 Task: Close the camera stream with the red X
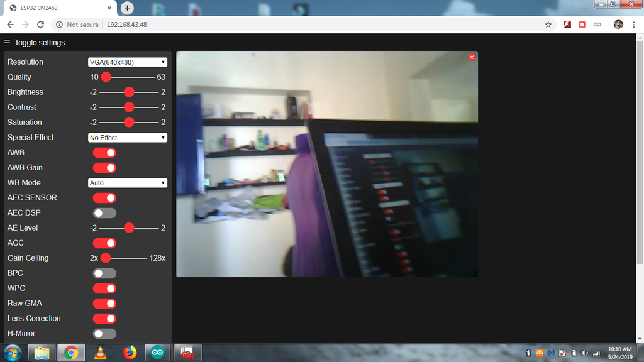472,57
